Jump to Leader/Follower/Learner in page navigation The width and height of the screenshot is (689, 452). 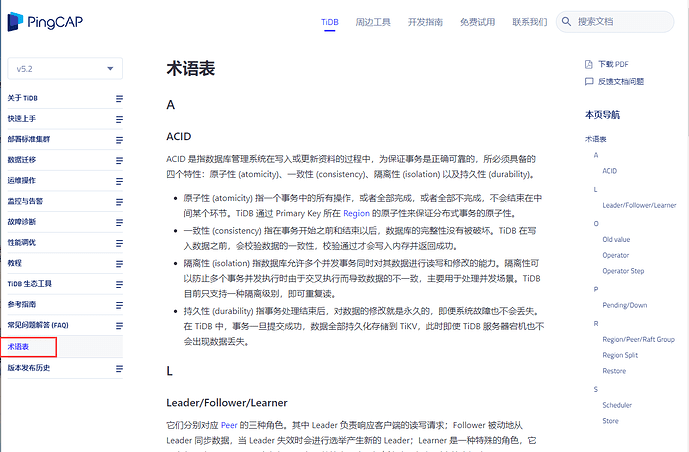[639, 205]
